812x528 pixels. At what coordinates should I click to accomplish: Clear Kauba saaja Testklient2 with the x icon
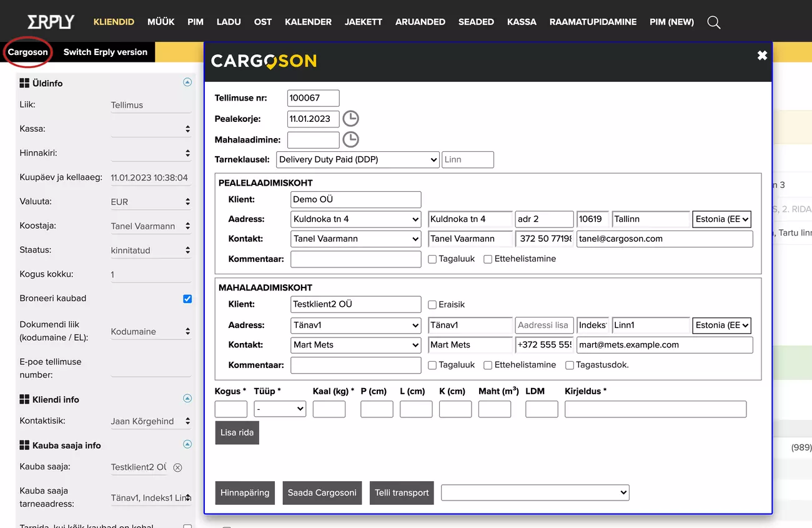coord(177,467)
